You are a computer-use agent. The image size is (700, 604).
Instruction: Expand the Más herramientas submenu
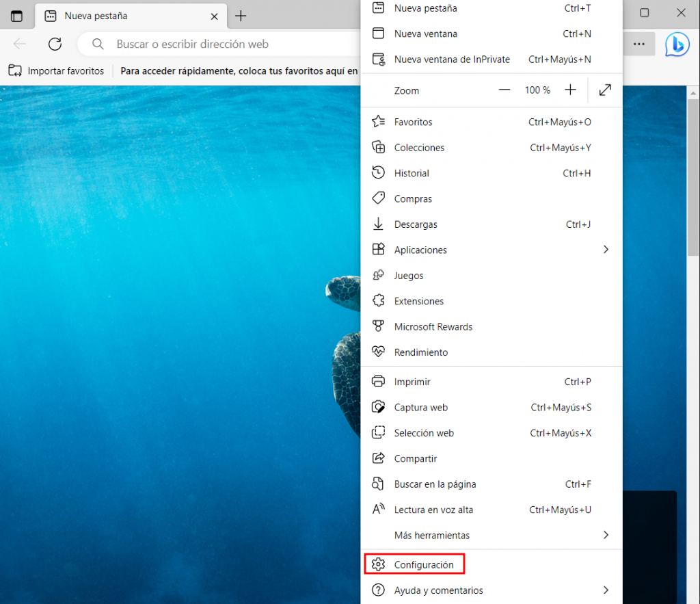coord(605,535)
